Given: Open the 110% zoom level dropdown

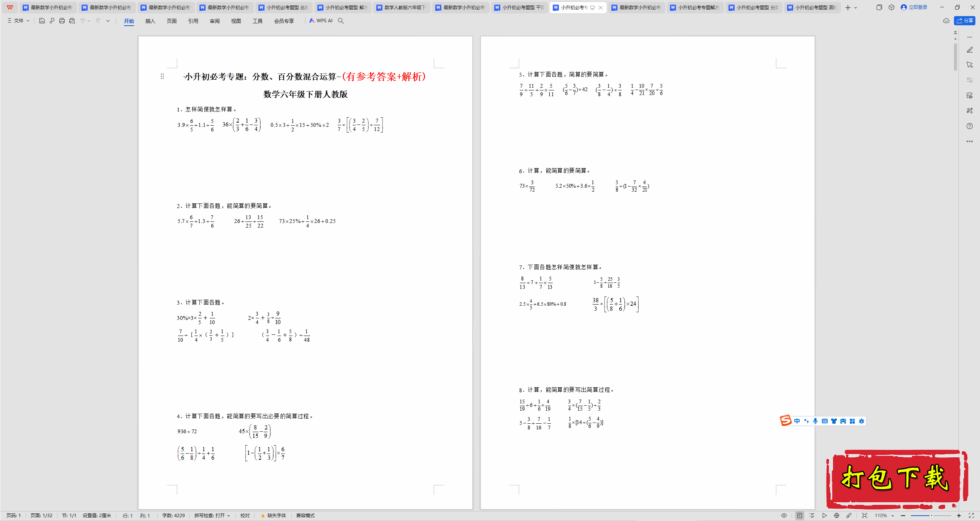Looking at the screenshot, I should pos(884,516).
